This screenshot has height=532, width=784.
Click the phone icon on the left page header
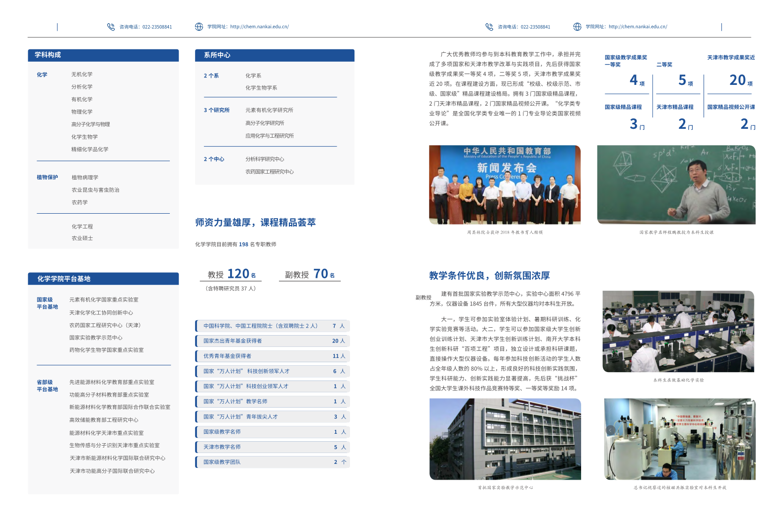point(111,27)
